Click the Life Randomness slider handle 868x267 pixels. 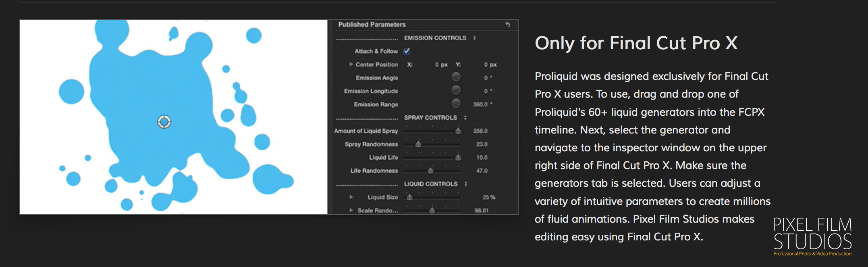(430, 171)
